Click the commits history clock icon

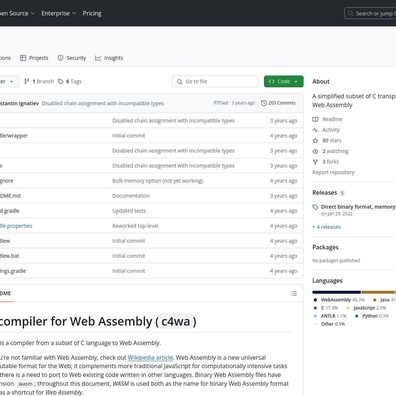[264, 103]
